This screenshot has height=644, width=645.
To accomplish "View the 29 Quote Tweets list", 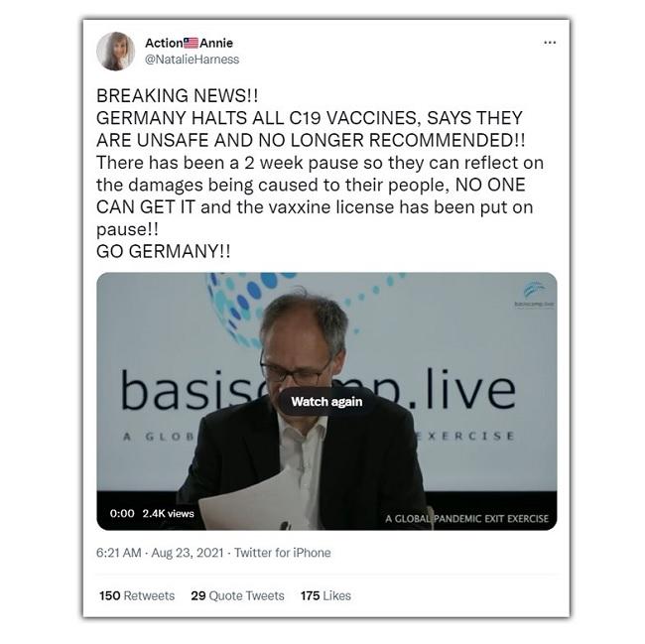I will 238,595.
